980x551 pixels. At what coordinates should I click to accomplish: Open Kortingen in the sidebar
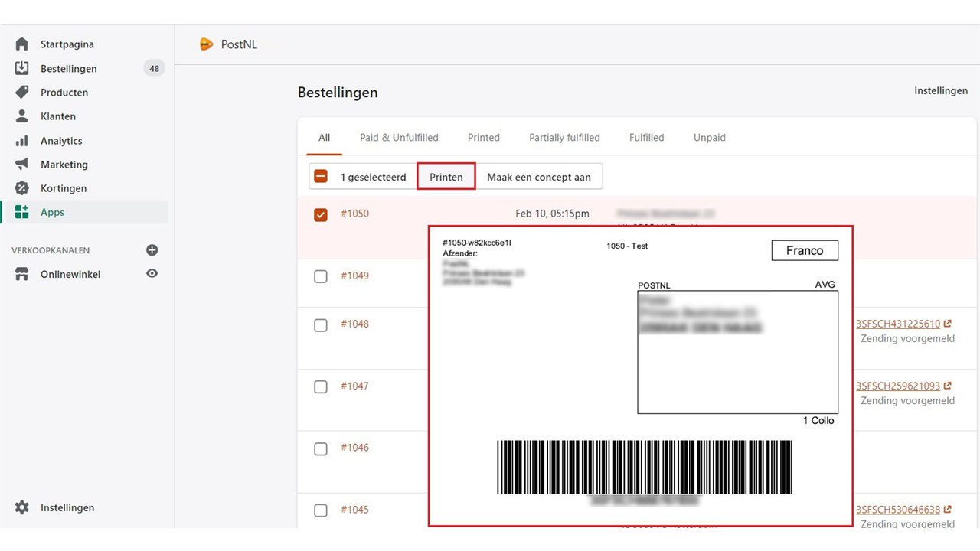(x=64, y=188)
